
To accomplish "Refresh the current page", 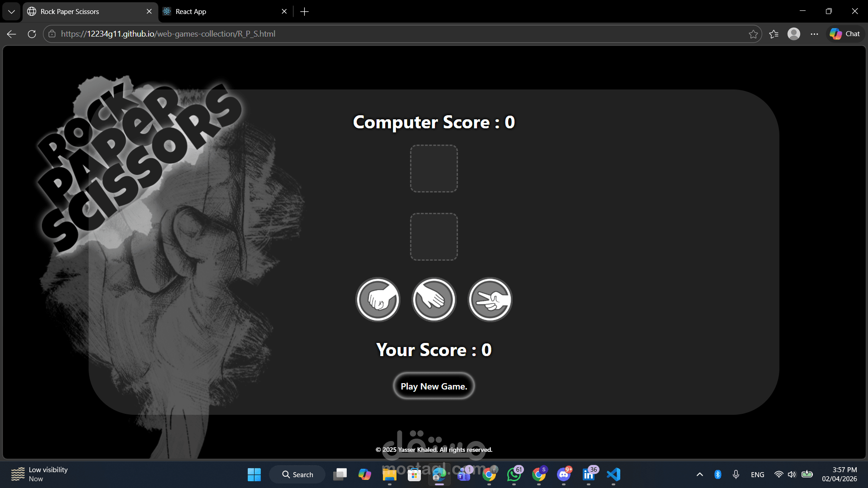I will [x=32, y=34].
